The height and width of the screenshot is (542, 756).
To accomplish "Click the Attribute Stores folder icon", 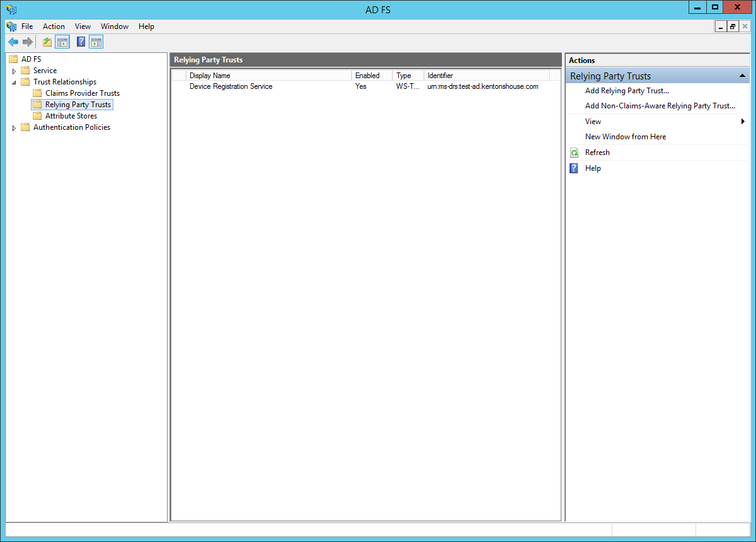I will tap(37, 116).
